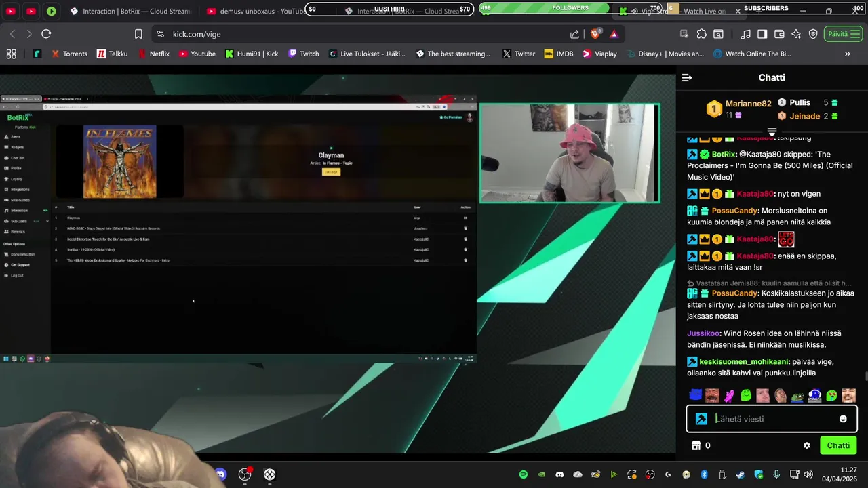
Task: Insert the green blob quick emote
Action: coord(746,395)
